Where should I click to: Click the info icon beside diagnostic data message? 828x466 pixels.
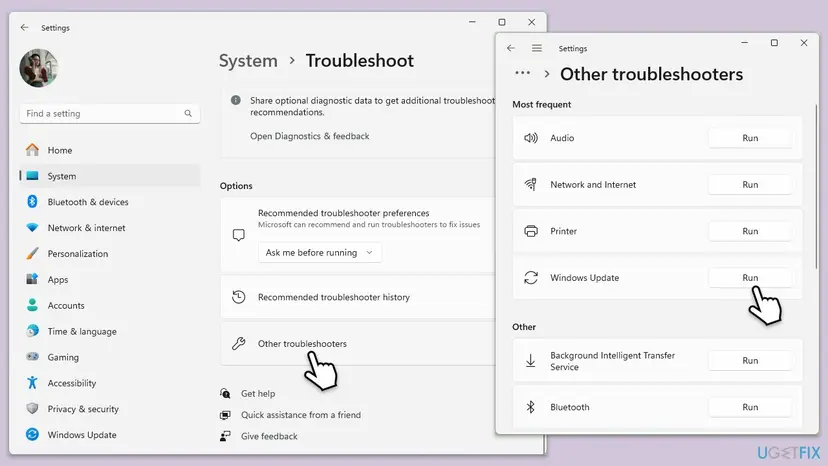pyautogui.click(x=236, y=100)
